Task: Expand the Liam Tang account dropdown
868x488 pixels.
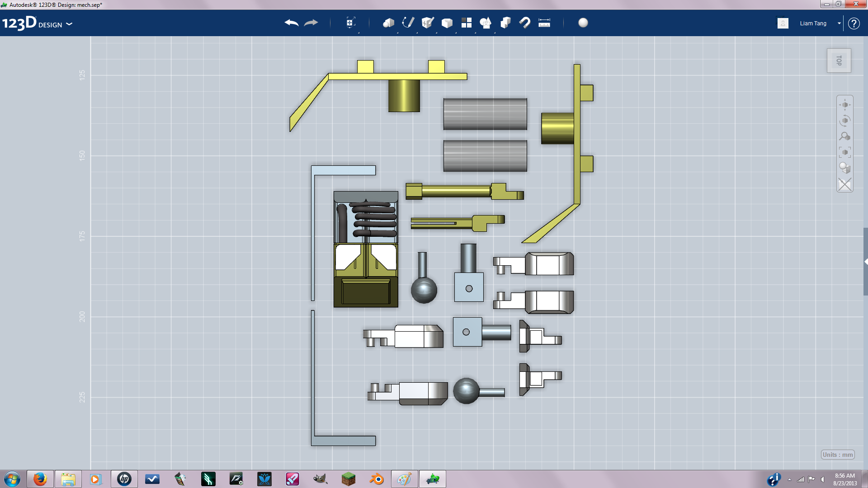Action: point(839,23)
